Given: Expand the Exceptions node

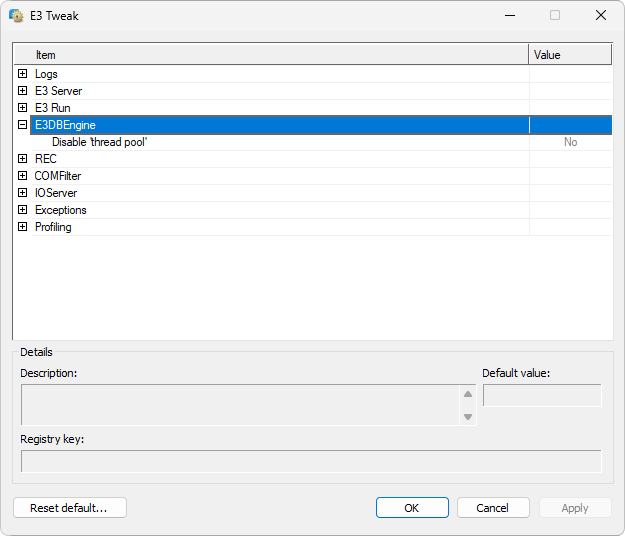Looking at the screenshot, I should tap(22, 210).
